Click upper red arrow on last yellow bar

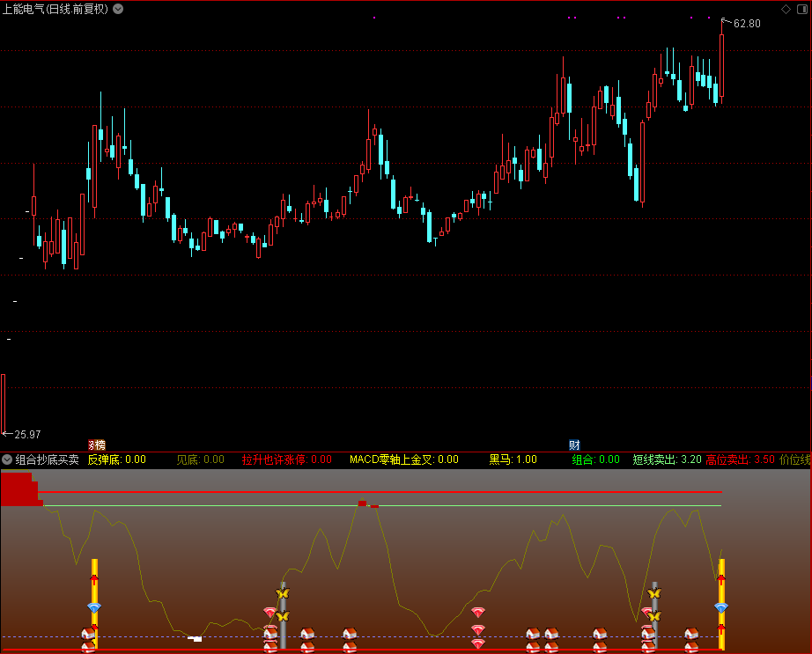(721, 579)
